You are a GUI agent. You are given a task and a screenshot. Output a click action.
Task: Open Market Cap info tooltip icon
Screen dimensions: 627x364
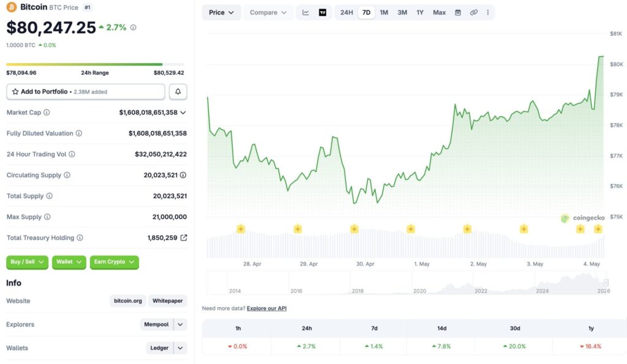tap(47, 113)
